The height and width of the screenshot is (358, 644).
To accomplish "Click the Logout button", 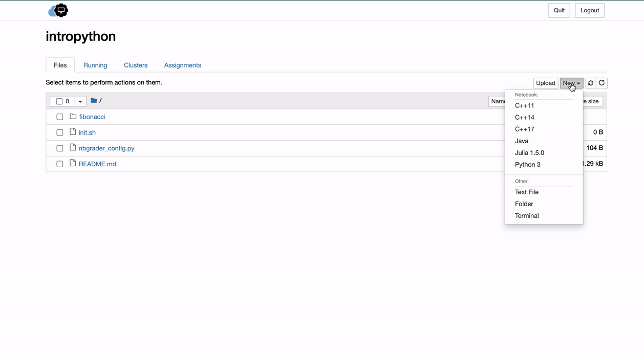I will pos(590,10).
